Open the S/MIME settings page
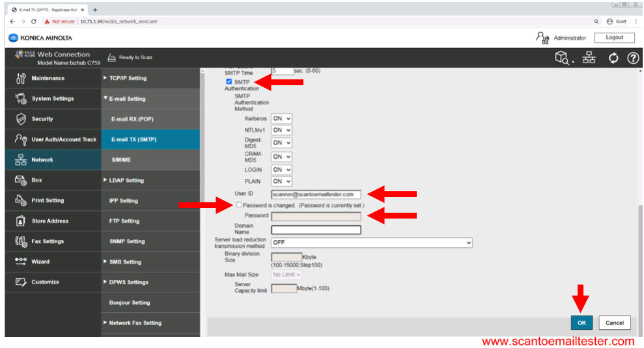Image resolution: width=644 pixels, height=348 pixels. [122, 160]
